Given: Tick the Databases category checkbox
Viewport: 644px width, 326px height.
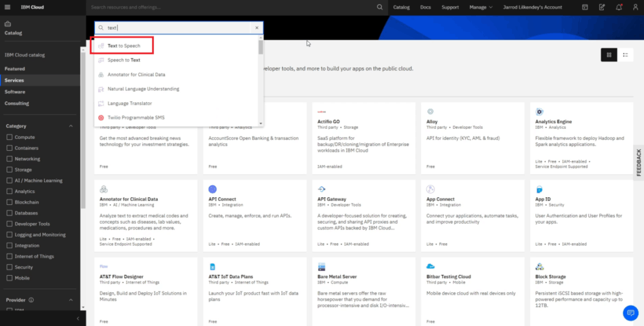Looking at the screenshot, I should (x=9, y=213).
